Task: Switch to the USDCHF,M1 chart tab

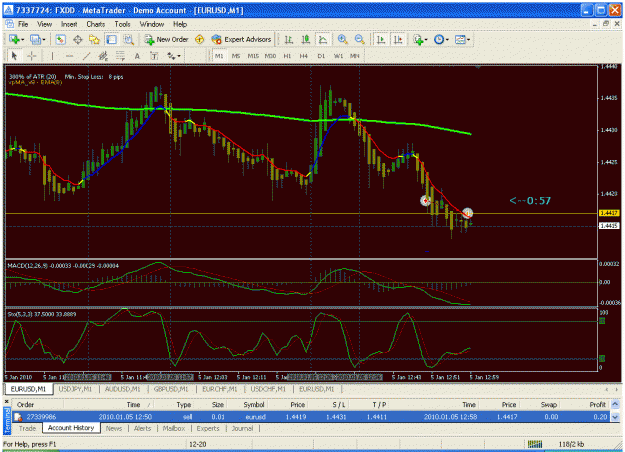Action: pos(268,389)
